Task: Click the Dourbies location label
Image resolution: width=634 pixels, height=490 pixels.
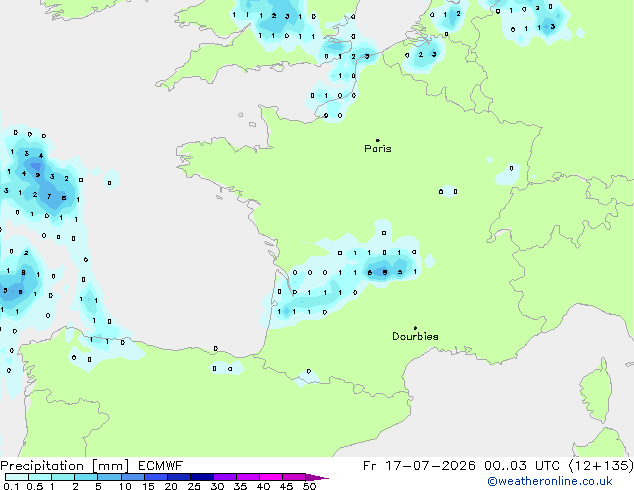Action: (415, 336)
